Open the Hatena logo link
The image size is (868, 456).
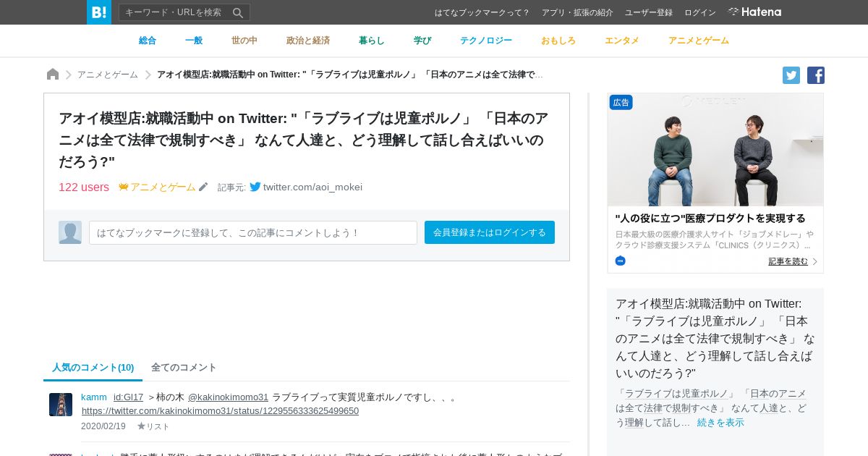point(754,12)
